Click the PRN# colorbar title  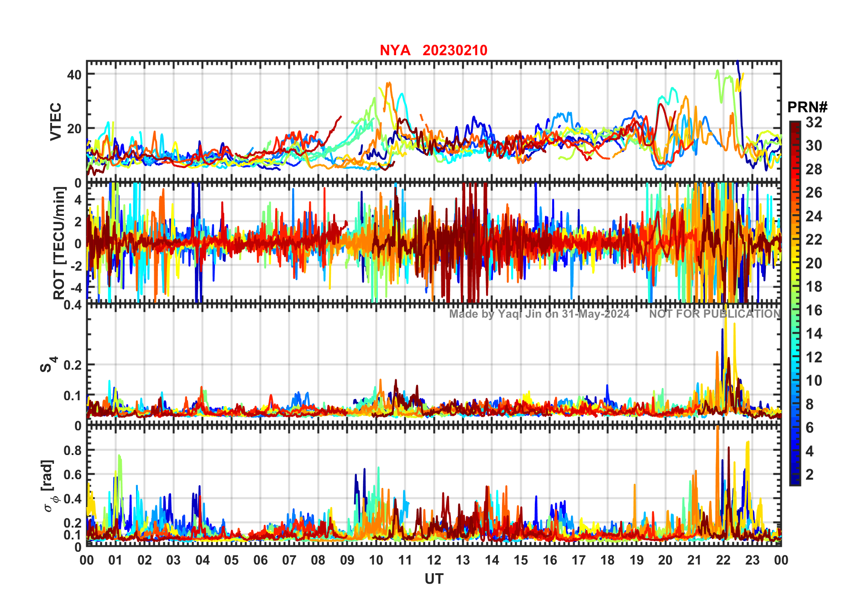(x=807, y=107)
